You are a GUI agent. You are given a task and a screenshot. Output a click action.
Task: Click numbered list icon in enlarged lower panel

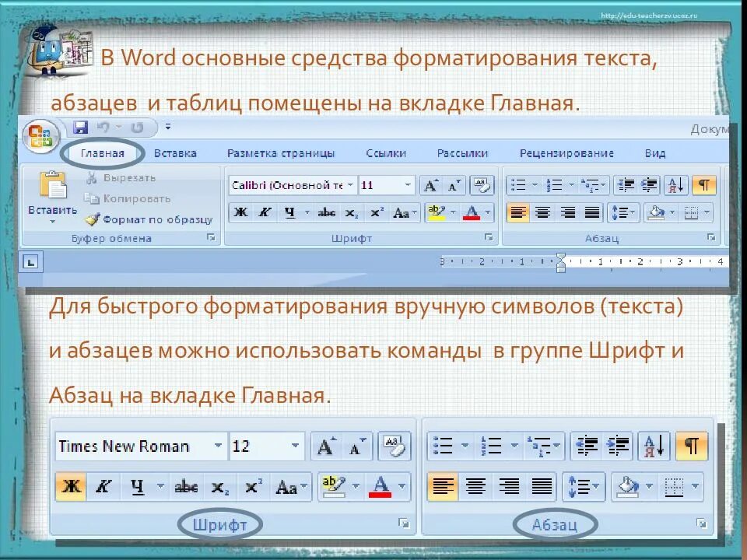tap(492, 446)
